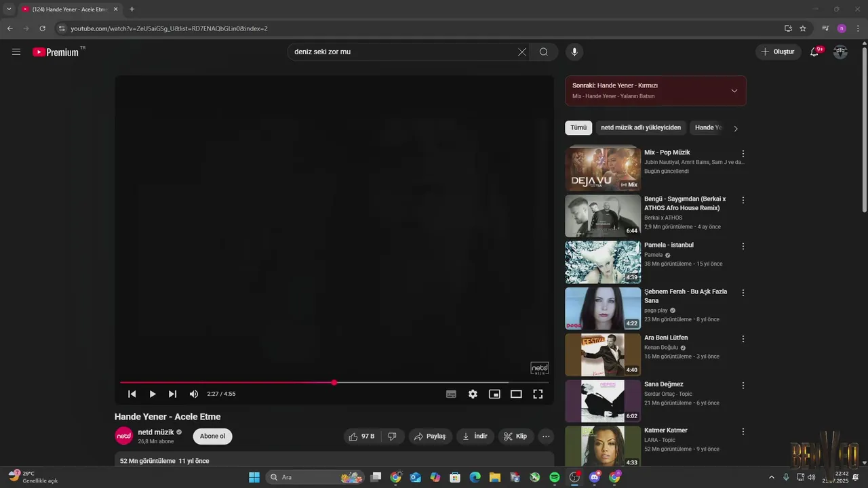
Task: Run search with magnifier button
Action: pyautogui.click(x=544, y=52)
